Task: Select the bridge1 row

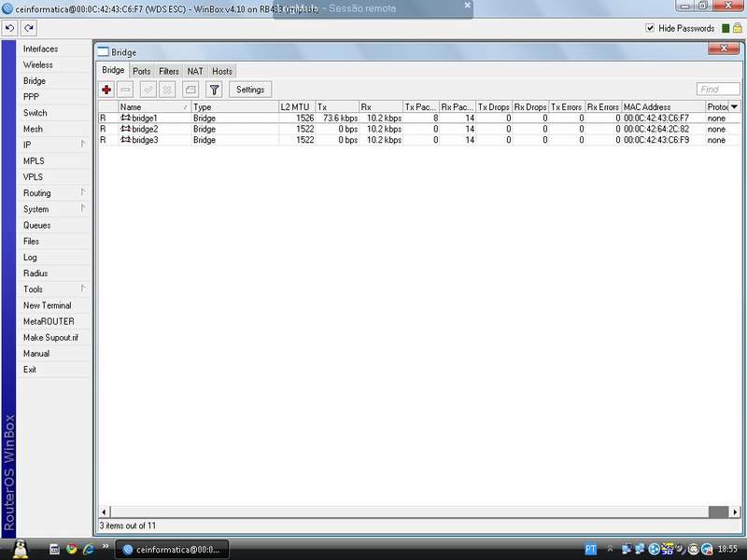Action: pos(419,119)
